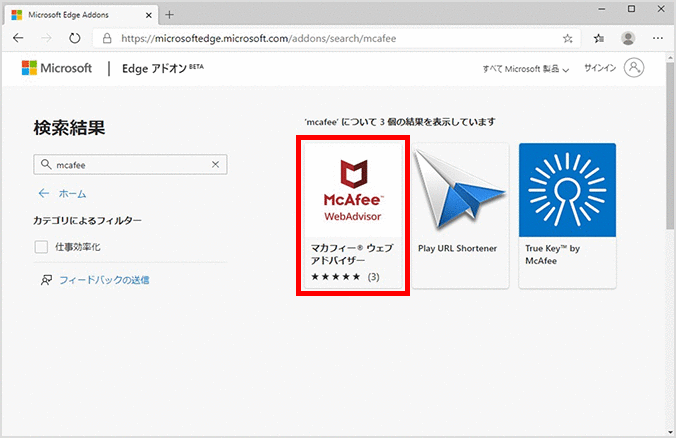Open the True Key by McAfee card

(567, 216)
